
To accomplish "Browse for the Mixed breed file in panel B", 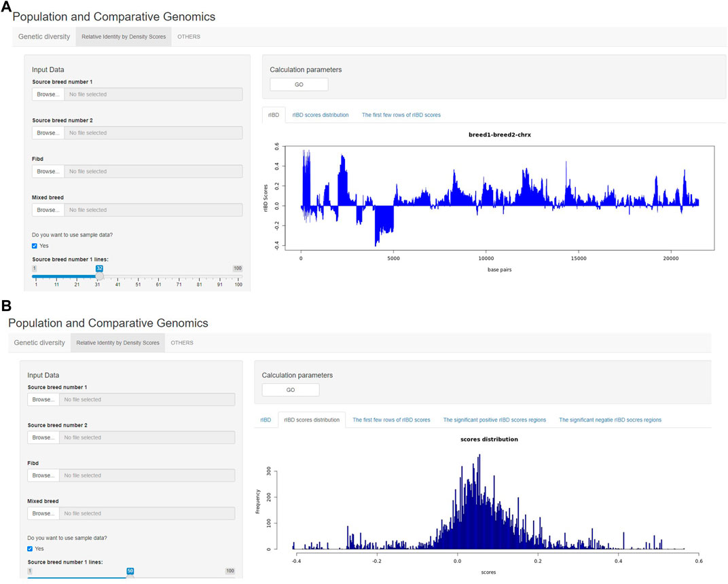I will pos(43,513).
